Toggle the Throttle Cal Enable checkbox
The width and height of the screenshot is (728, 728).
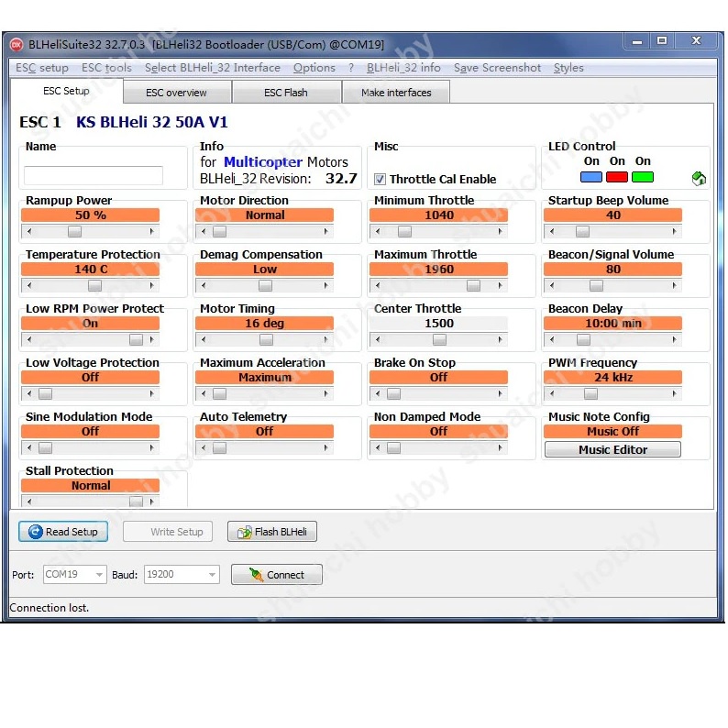(x=381, y=180)
